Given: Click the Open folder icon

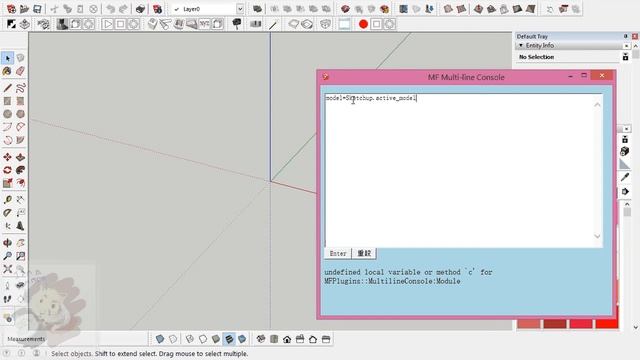Looking at the screenshot, I should 24,9.
